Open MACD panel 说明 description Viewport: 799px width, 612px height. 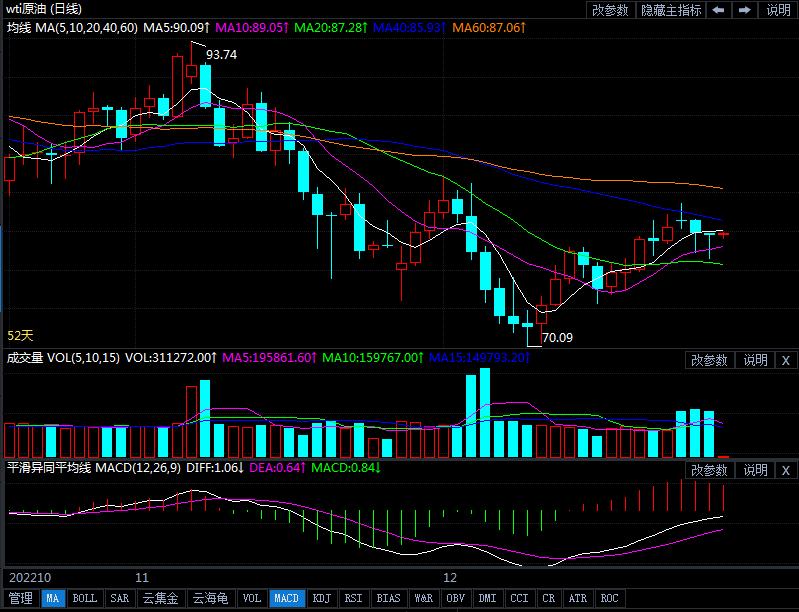coord(755,470)
